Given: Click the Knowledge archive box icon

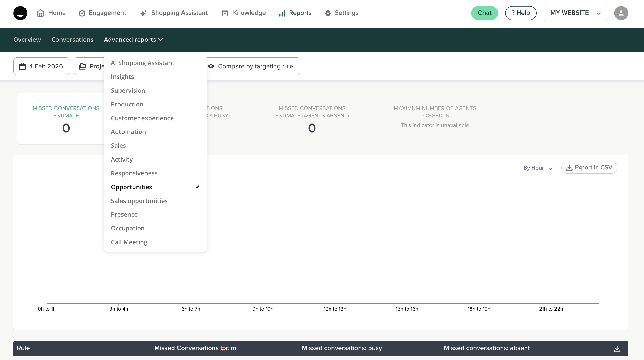Looking at the screenshot, I should pos(225,13).
